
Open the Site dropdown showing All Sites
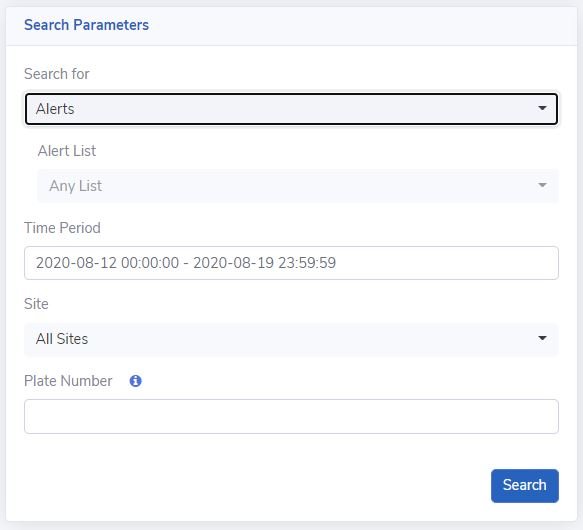[292, 339]
